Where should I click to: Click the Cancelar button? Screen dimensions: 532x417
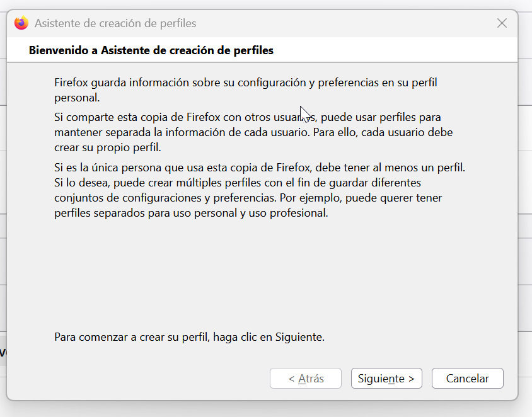click(468, 379)
